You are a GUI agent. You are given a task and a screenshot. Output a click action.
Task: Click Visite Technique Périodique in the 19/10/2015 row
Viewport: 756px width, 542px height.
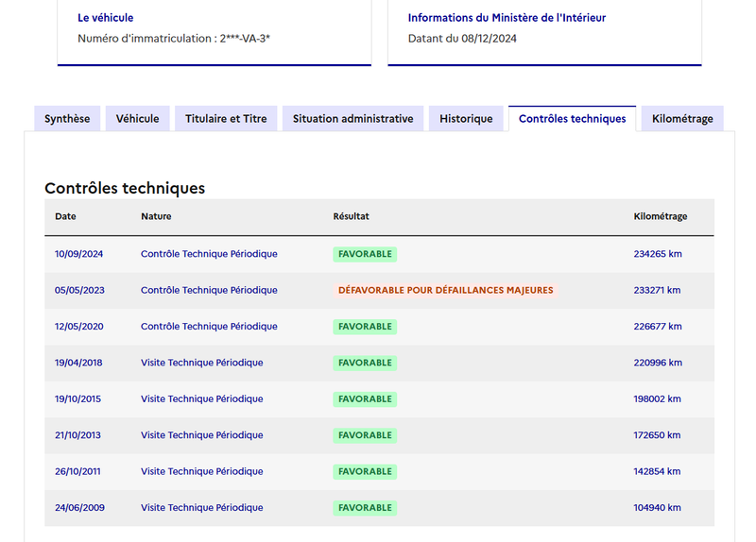coord(201,398)
